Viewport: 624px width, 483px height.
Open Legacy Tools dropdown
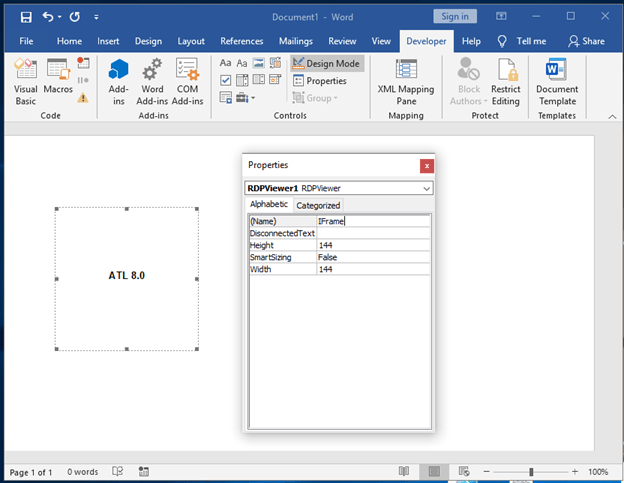point(245,97)
